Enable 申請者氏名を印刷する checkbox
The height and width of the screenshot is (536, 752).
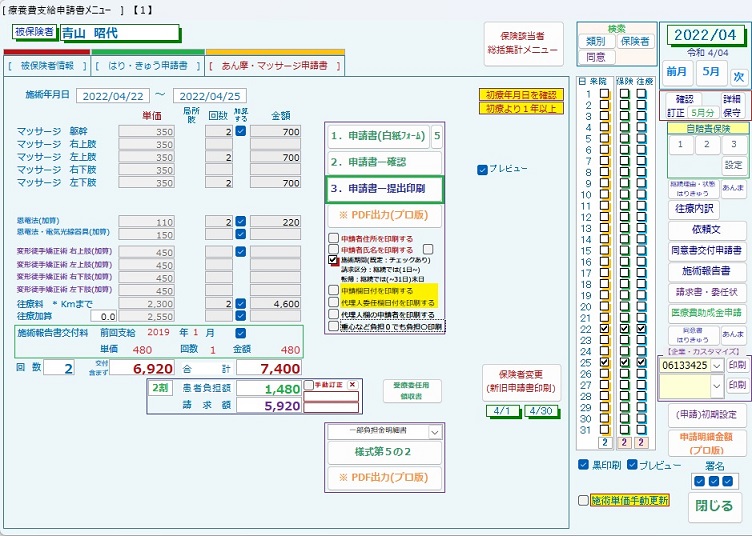(333, 249)
